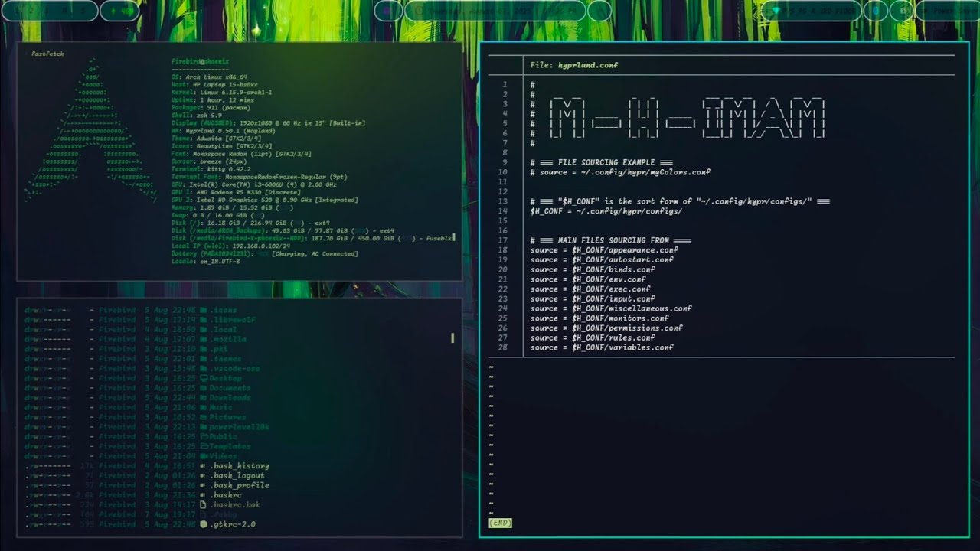Click the folder icon beside .icons
This screenshot has width=980, height=551.
(204, 310)
